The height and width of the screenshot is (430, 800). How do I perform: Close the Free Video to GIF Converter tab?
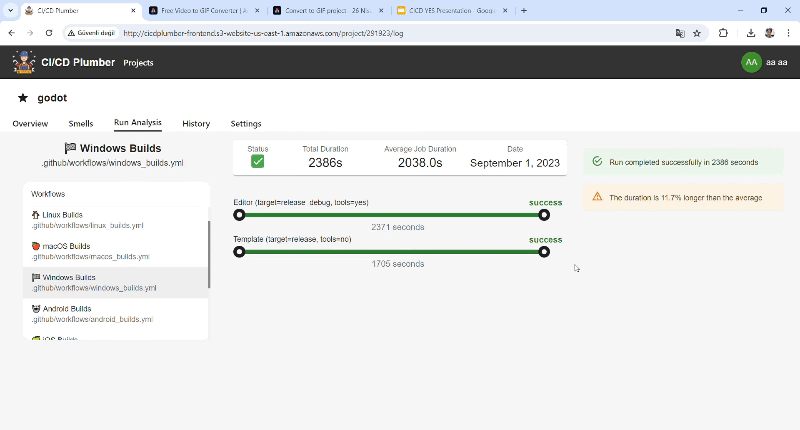257,10
